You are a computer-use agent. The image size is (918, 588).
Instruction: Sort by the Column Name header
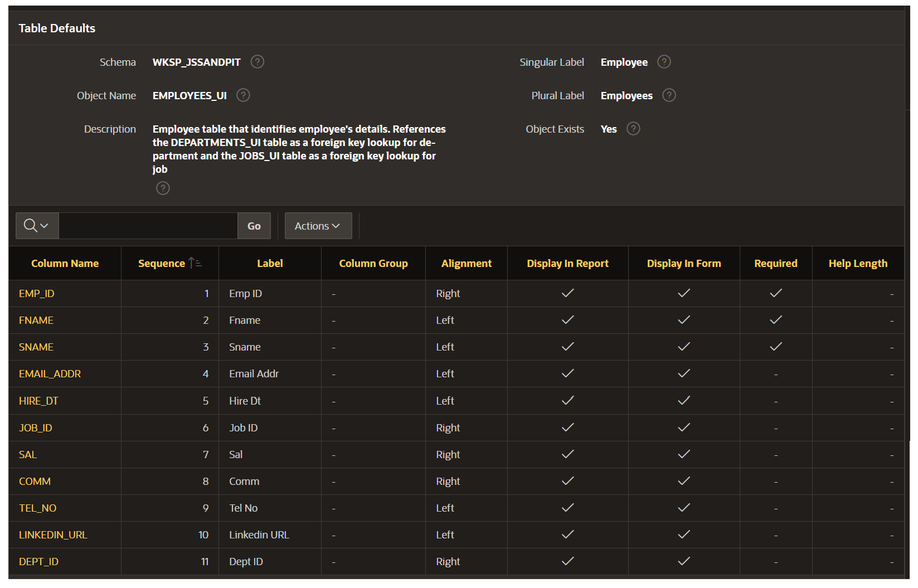tap(65, 263)
